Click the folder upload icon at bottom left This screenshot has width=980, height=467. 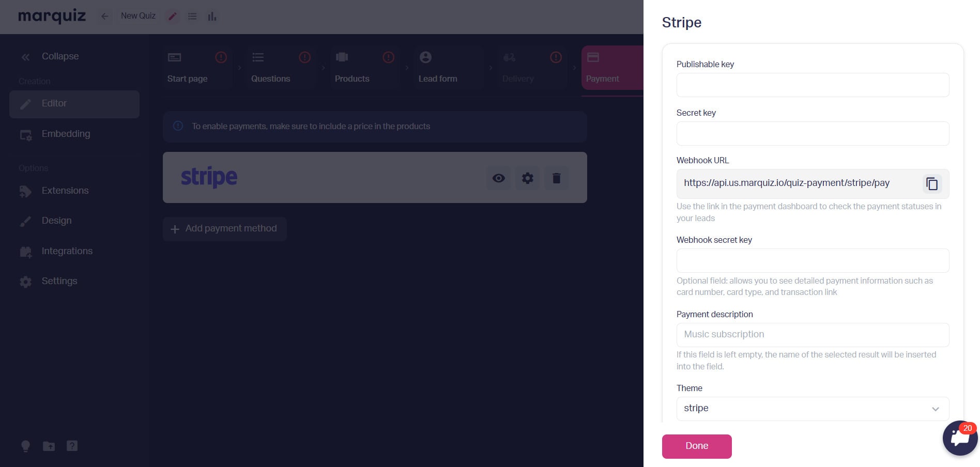coord(49,446)
